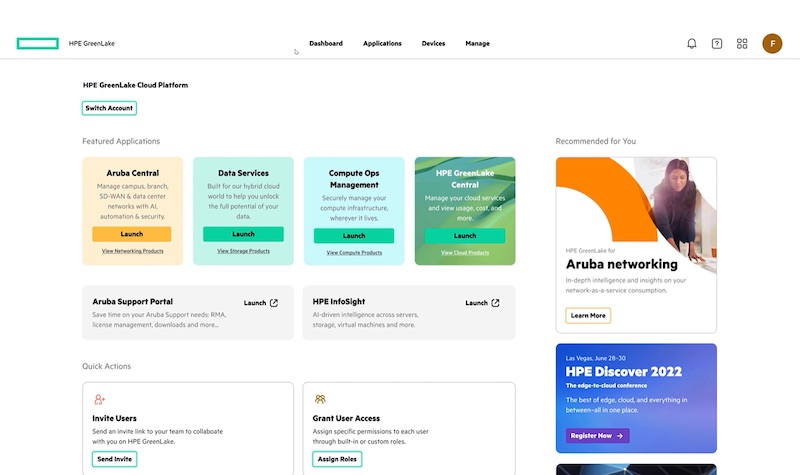Click the HPE GreenLake brand text

92,43
